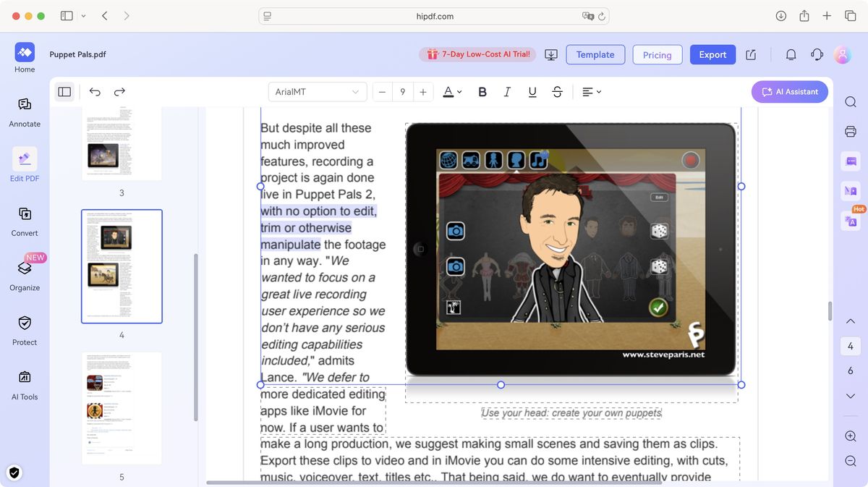Image resolution: width=868 pixels, height=487 pixels.
Task: Open the search panel
Action: pyautogui.click(x=850, y=101)
